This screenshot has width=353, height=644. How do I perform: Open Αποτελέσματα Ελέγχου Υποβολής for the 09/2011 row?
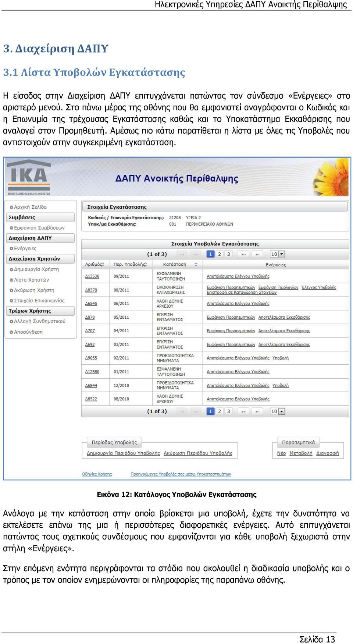pos(238,276)
